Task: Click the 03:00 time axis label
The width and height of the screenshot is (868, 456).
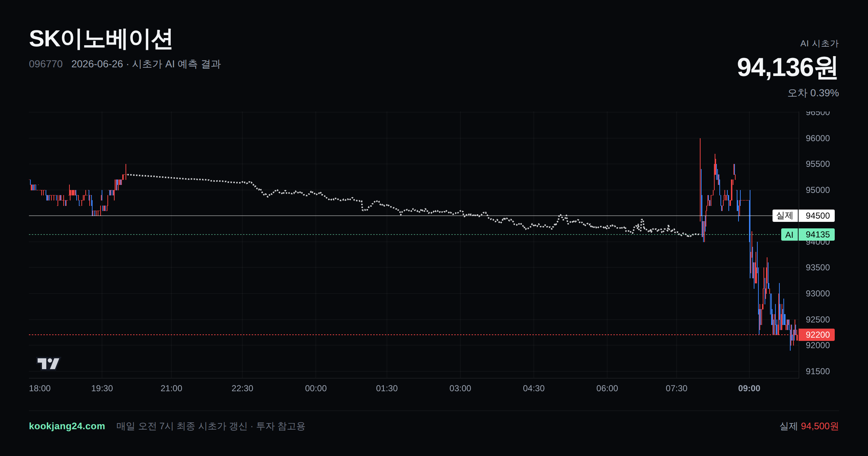Action: point(460,388)
